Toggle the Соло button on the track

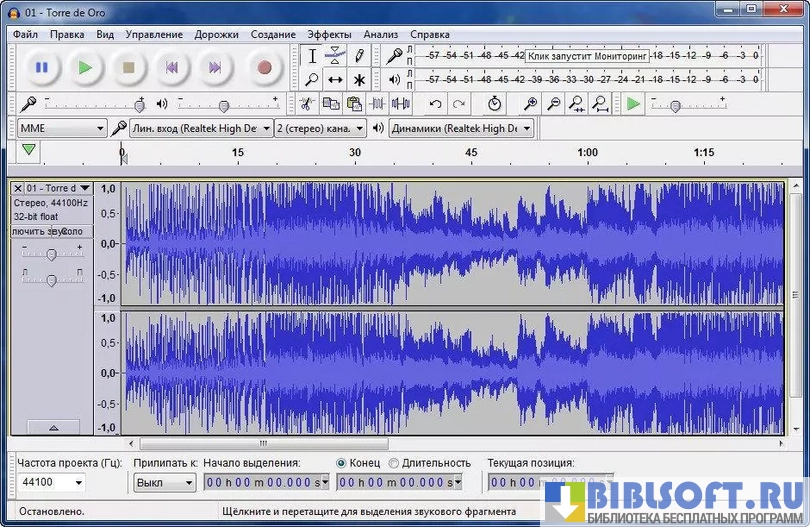coord(72,231)
